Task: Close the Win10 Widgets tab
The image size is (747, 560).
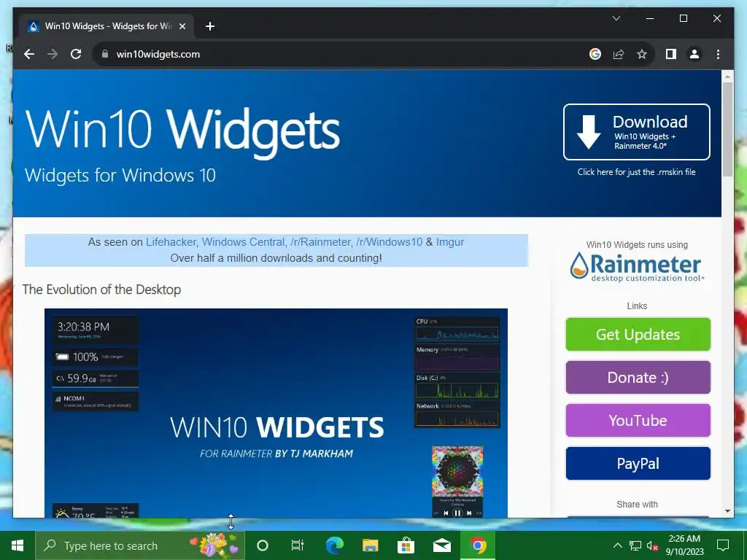Action: [x=182, y=26]
